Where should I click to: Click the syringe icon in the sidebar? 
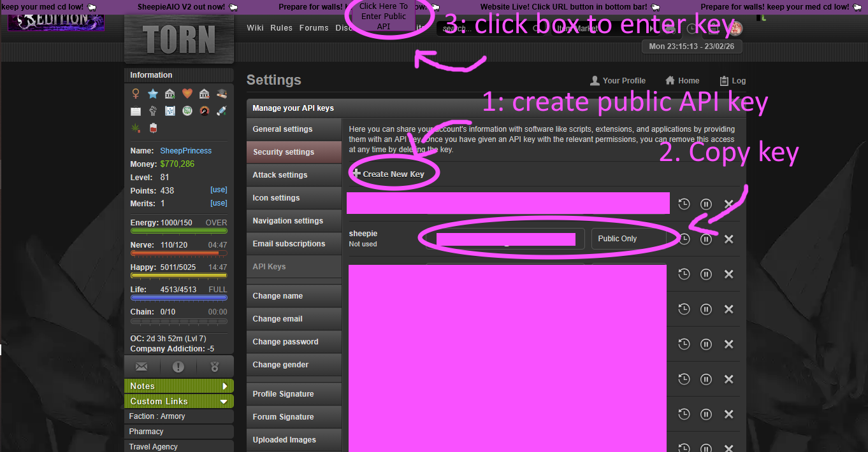click(221, 110)
